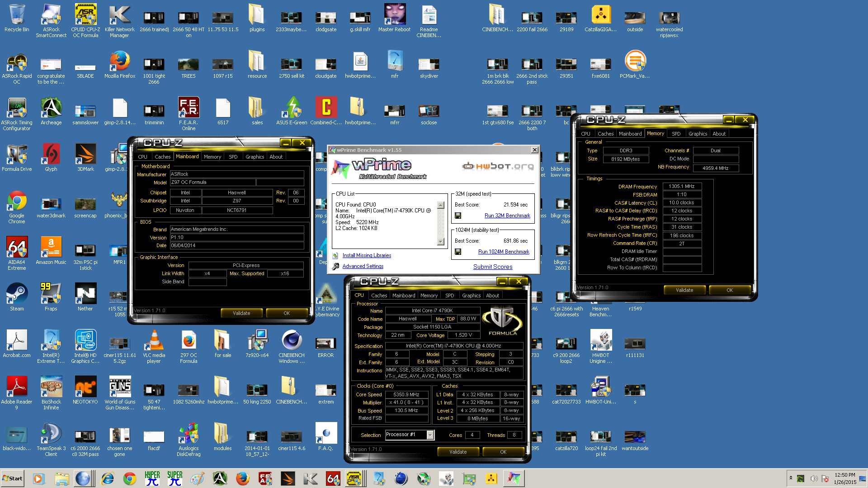Click OK in Memory CPU-Z window
This screenshot has height=488, width=868.
click(x=730, y=290)
